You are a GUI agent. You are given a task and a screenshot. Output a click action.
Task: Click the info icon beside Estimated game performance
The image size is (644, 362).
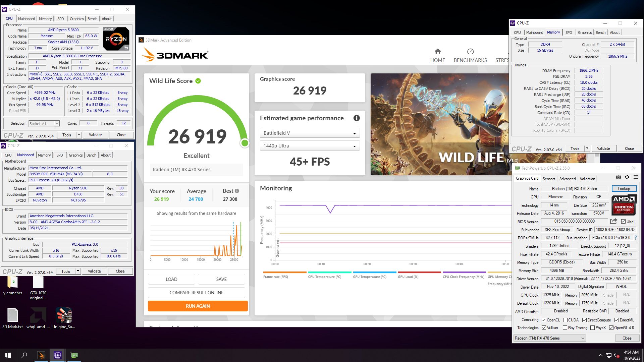point(357,118)
